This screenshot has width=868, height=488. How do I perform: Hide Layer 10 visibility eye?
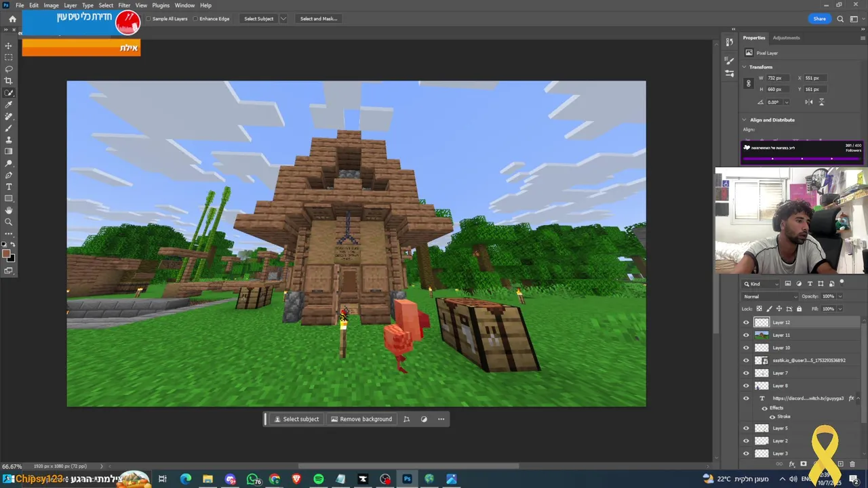tap(746, 348)
